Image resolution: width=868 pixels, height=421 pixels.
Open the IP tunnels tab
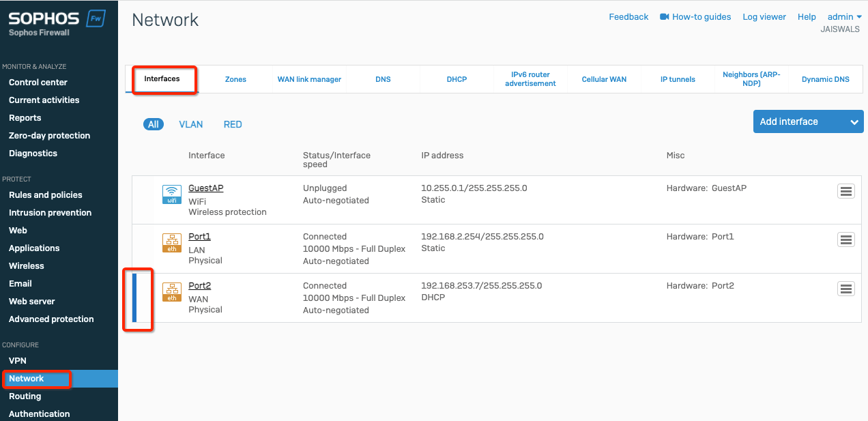coord(678,79)
